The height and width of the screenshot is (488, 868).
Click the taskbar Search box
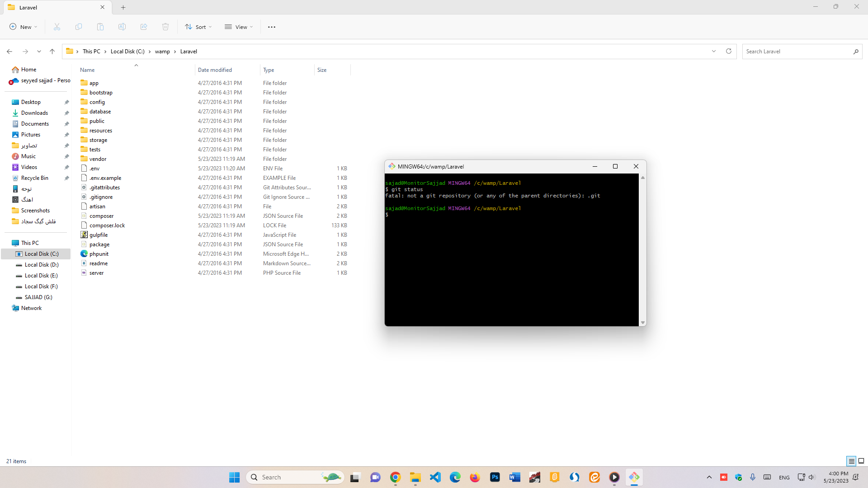(x=295, y=477)
